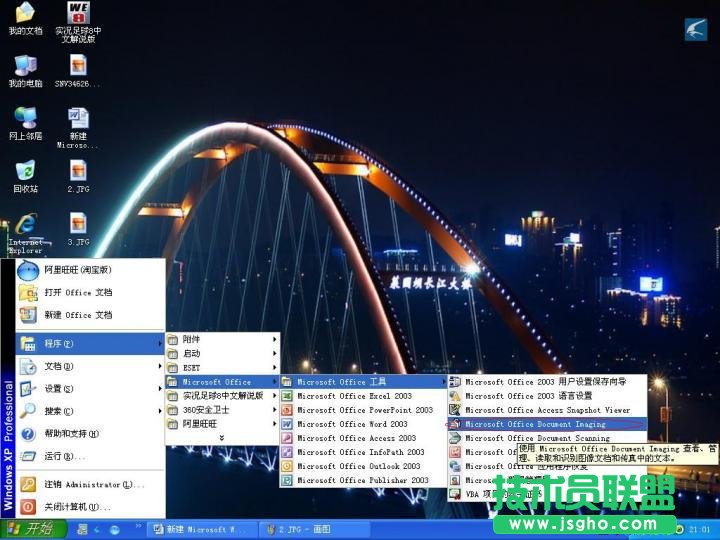
Task: Choose 新建 Office 文档 in Start menu
Action: (90, 315)
